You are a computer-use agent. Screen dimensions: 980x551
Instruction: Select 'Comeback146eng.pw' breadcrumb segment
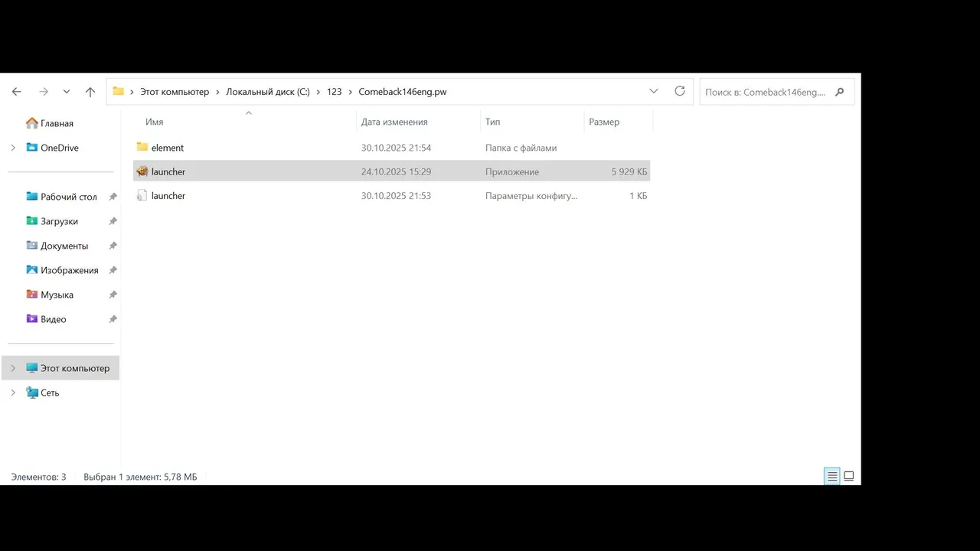point(403,92)
